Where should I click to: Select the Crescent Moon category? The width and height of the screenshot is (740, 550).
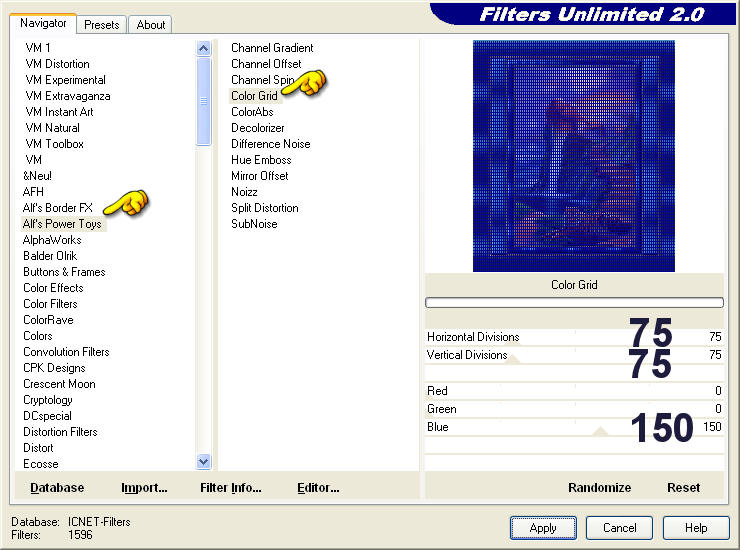(59, 384)
